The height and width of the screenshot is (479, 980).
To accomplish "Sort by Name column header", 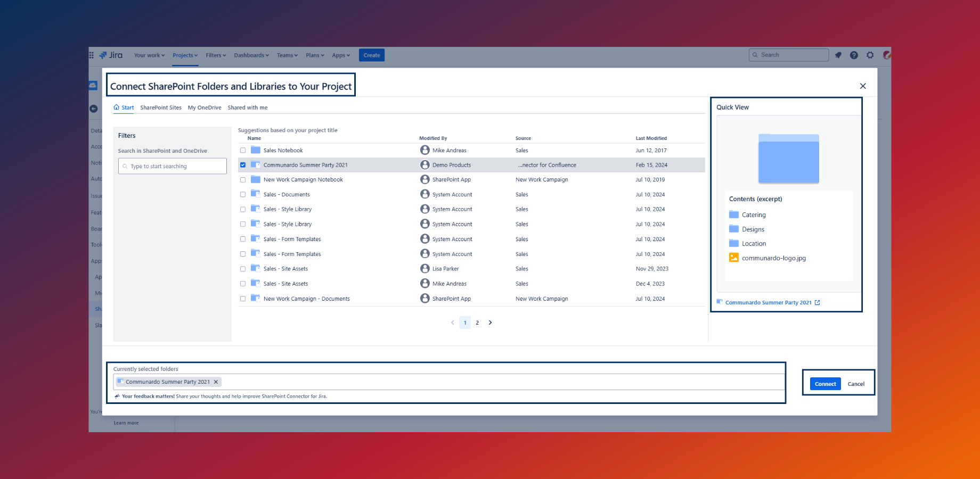I will pyautogui.click(x=255, y=138).
